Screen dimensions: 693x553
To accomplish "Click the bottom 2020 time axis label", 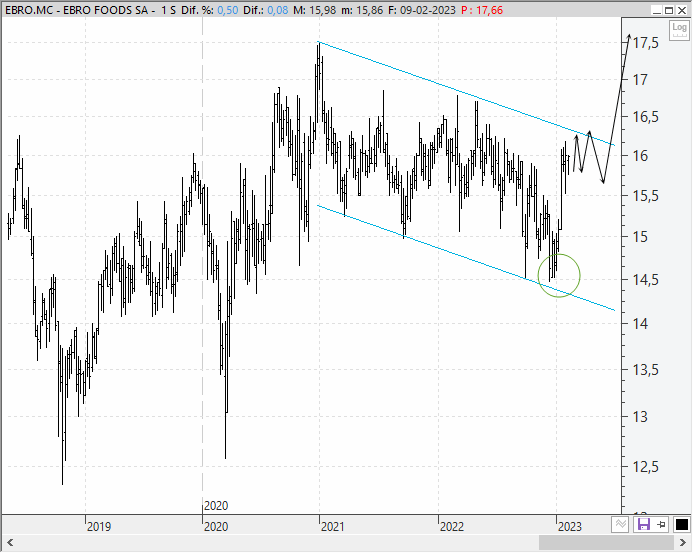I will coord(216,527).
